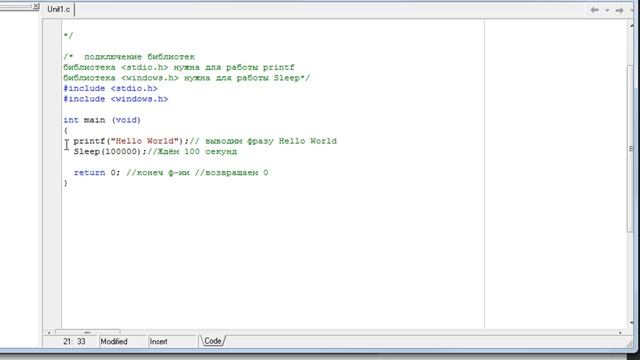The width and height of the screenshot is (640, 360).
Task: Click the horizontal scrollbar thumb below the editor
Action: tap(87, 332)
